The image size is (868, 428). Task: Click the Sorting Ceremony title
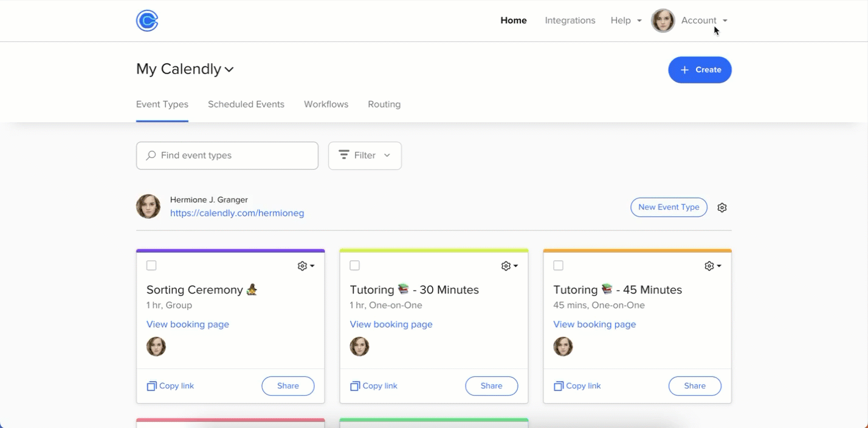(x=202, y=290)
